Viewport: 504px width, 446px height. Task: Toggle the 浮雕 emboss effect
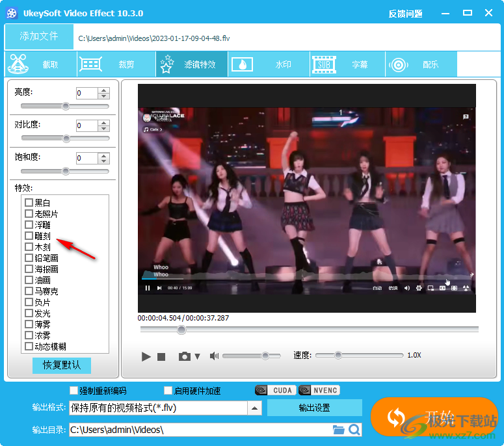coord(29,224)
